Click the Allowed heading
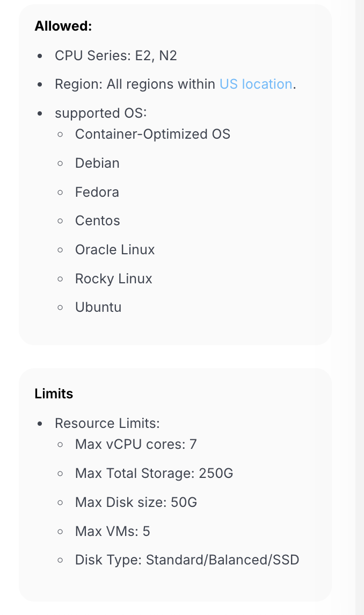 click(63, 26)
